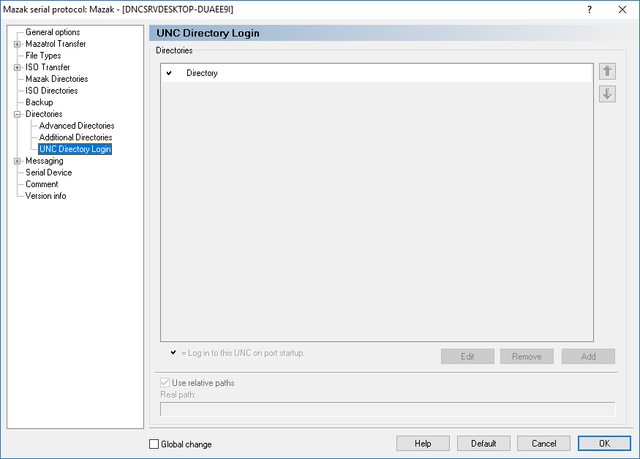This screenshot has width=640, height=459.
Task: Click the Real path input field
Action: click(387, 408)
